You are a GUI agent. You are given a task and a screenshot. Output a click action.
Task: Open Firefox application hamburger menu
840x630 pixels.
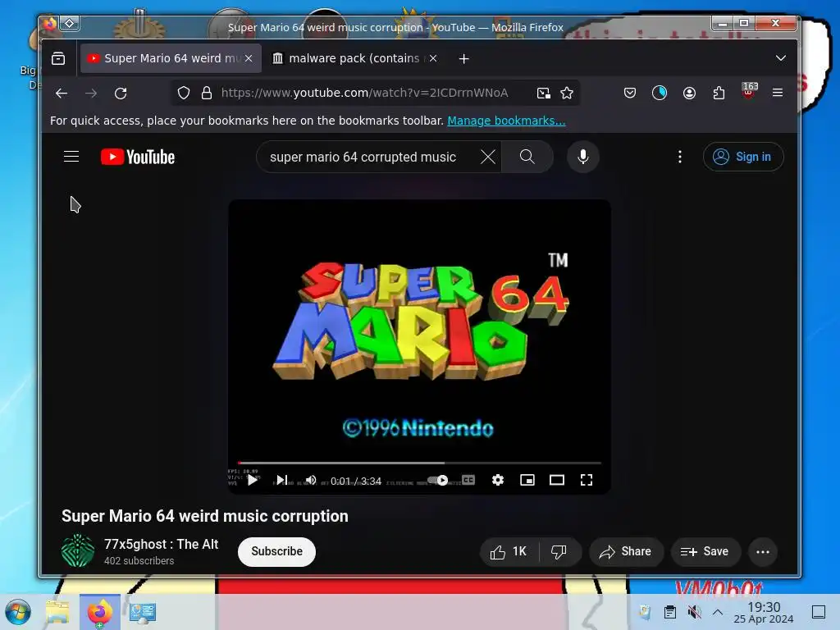click(x=778, y=93)
